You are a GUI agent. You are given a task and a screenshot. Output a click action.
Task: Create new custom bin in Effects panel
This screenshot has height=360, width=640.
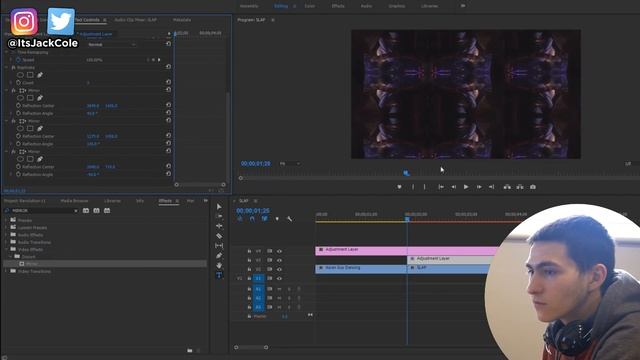point(190,350)
